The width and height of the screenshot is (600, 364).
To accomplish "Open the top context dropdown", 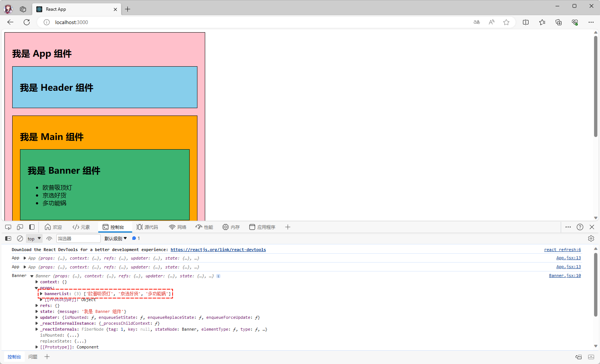I will click(x=34, y=238).
